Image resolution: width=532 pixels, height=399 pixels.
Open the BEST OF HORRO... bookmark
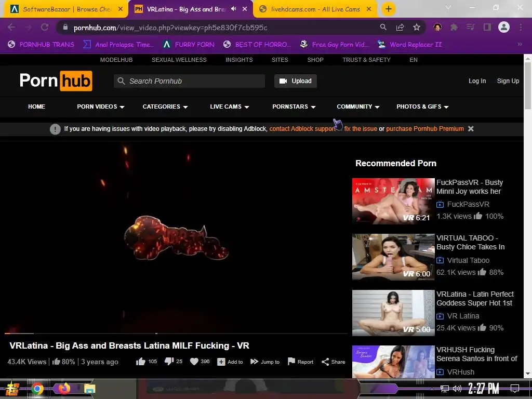(x=258, y=45)
